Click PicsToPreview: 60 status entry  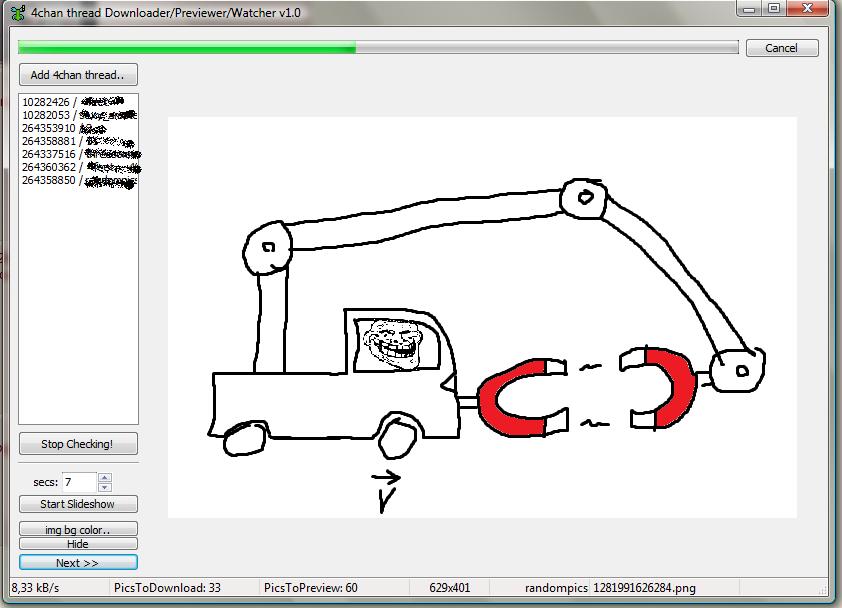click(x=310, y=588)
